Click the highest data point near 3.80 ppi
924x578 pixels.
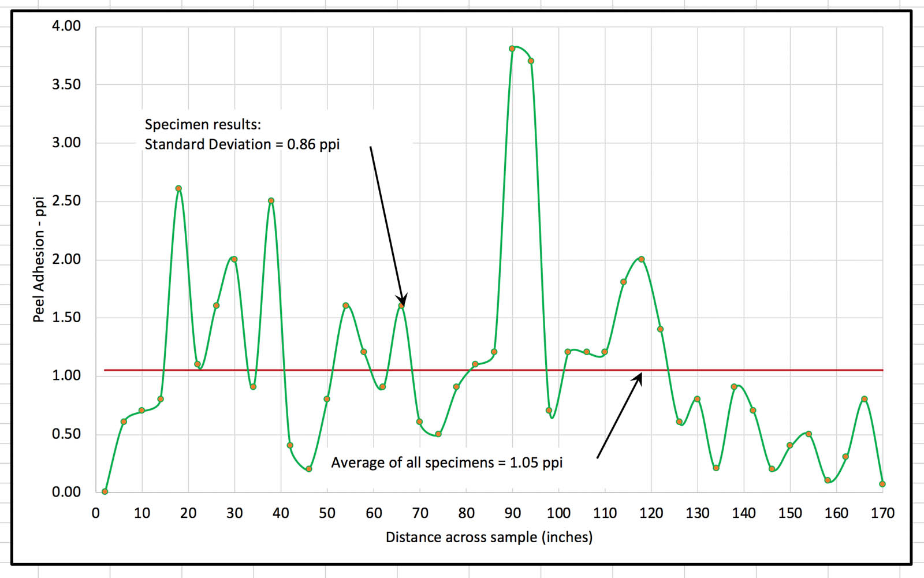(512, 49)
